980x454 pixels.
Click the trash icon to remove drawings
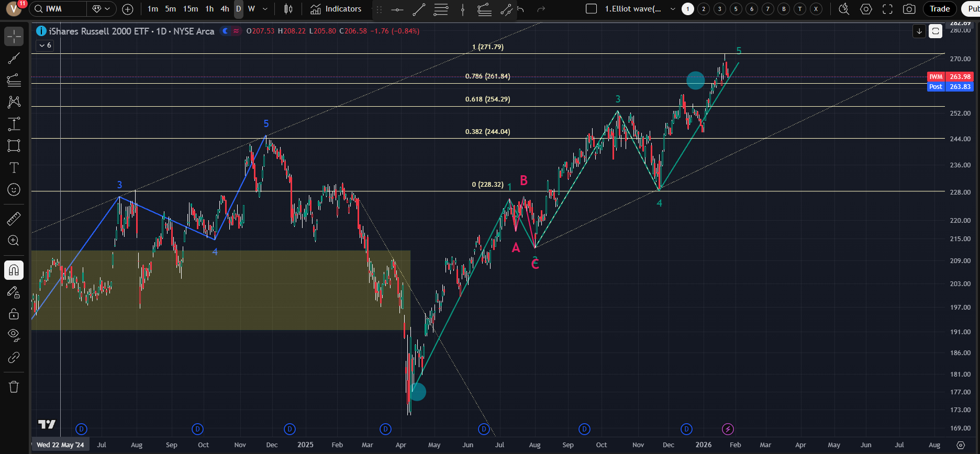click(x=14, y=387)
